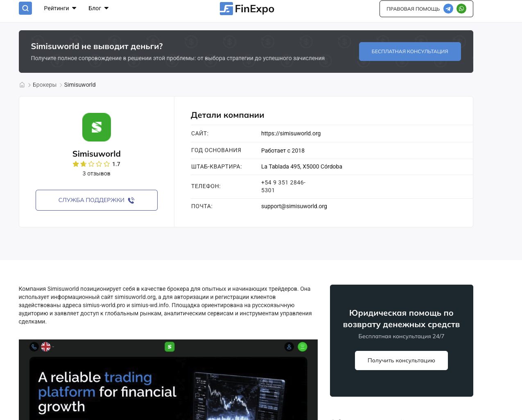Click the rating value 1.7
The height and width of the screenshot is (420, 522).
(116, 164)
